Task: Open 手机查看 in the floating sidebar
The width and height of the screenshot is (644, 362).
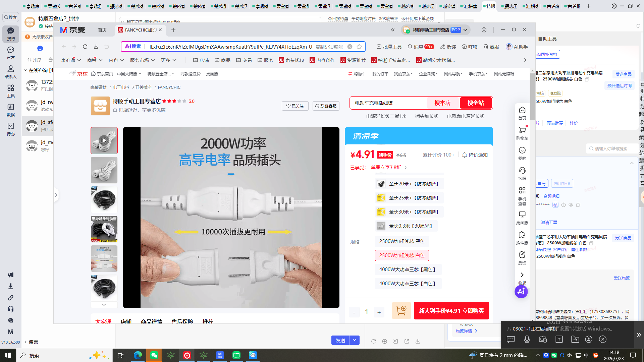Action: tap(522, 196)
